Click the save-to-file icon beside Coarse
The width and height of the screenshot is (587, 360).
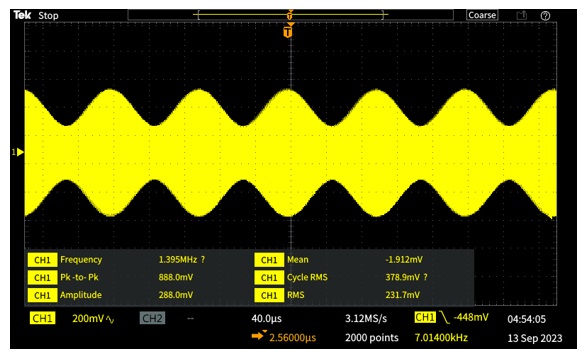521,15
